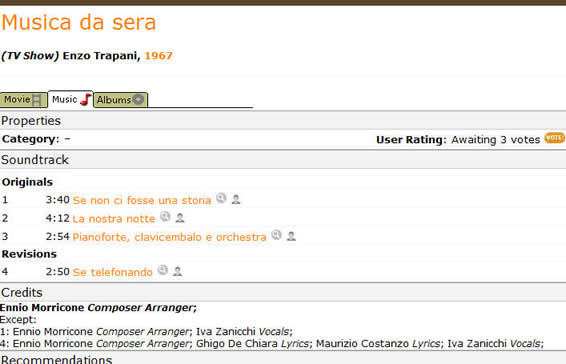The height and width of the screenshot is (364, 566).
Task: Click the Enzo Trapani director name
Action: (x=101, y=56)
